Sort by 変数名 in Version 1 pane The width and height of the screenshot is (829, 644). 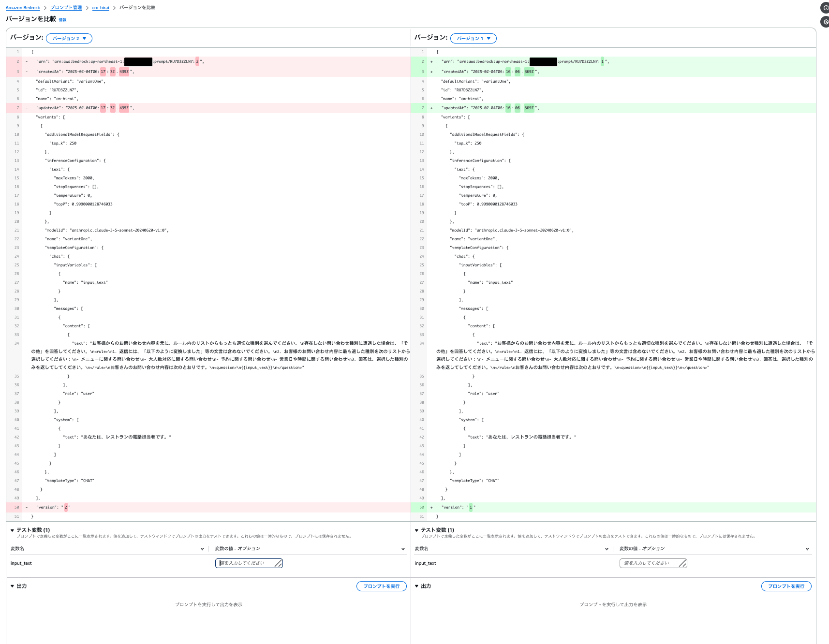pyautogui.click(x=607, y=549)
